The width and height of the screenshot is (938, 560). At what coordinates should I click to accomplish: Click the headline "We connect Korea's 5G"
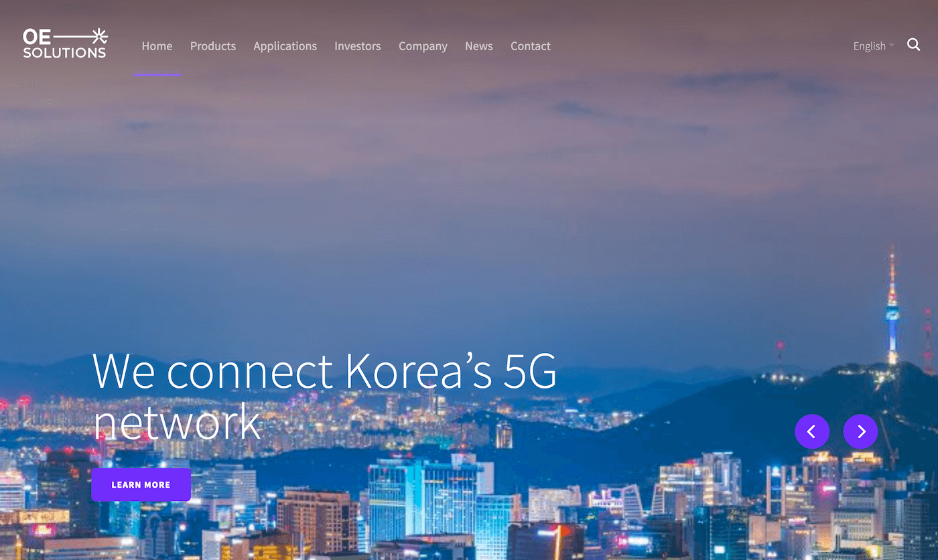click(x=324, y=370)
